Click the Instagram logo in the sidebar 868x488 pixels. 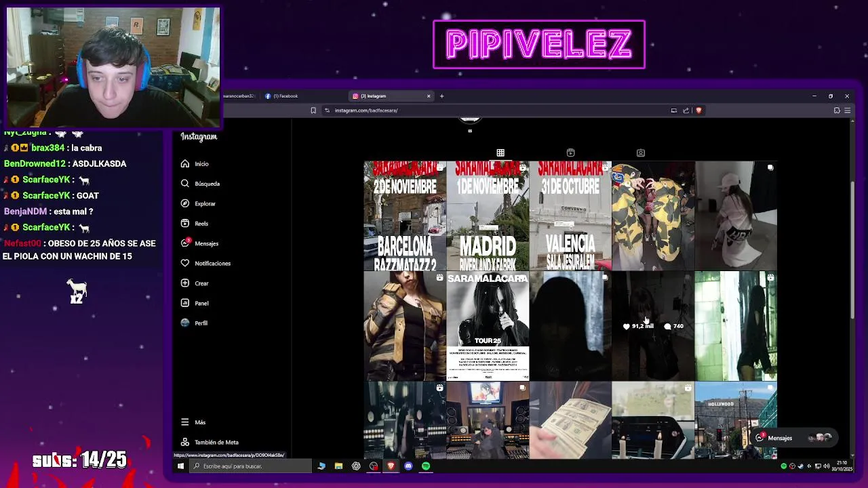click(x=199, y=137)
